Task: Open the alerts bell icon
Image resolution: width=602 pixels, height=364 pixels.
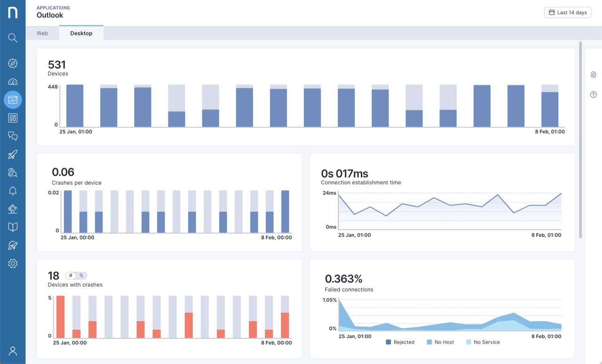Action: click(x=13, y=191)
